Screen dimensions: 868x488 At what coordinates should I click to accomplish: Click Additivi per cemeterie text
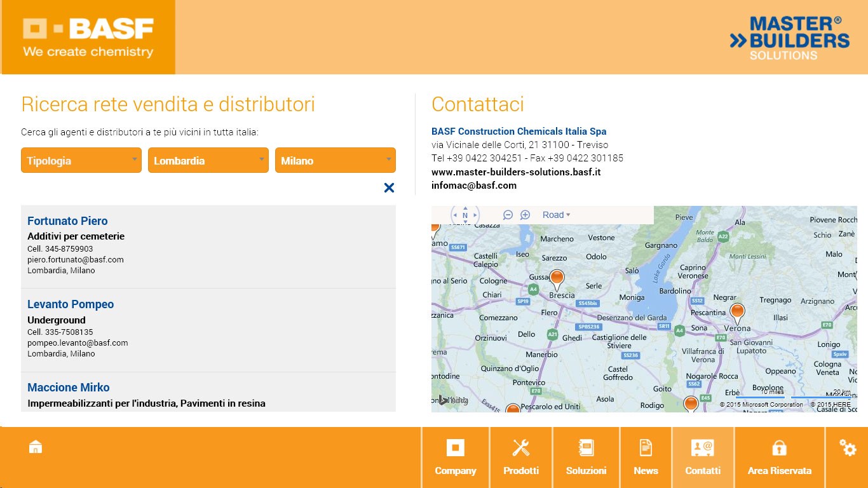76,236
